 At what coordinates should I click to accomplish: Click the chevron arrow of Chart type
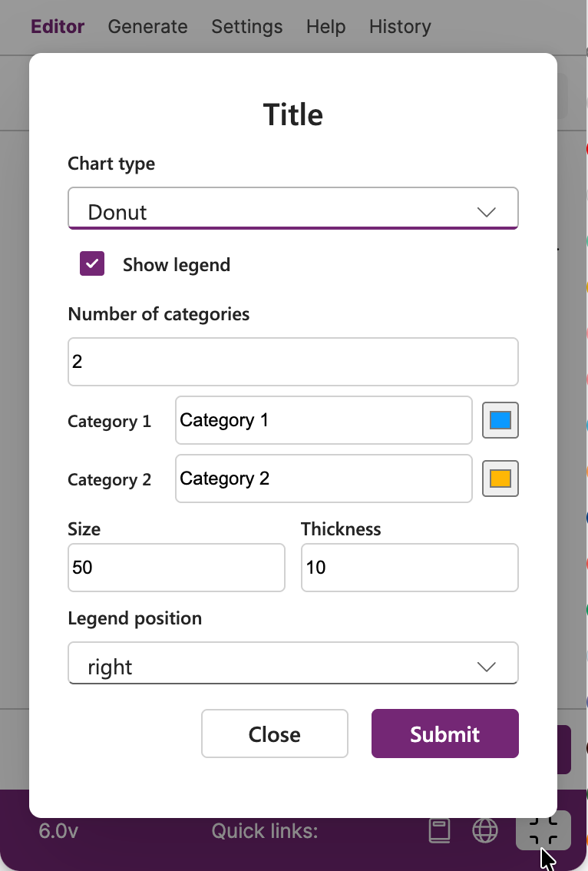[x=487, y=212]
